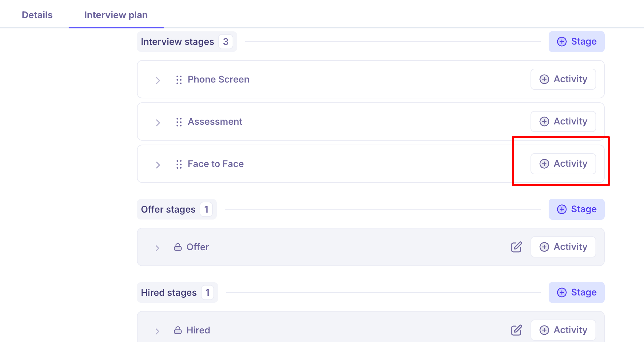The image size is (644, 342).
Task: Add an Activity to the Assessment stage
Action: (x=563, y=121)
